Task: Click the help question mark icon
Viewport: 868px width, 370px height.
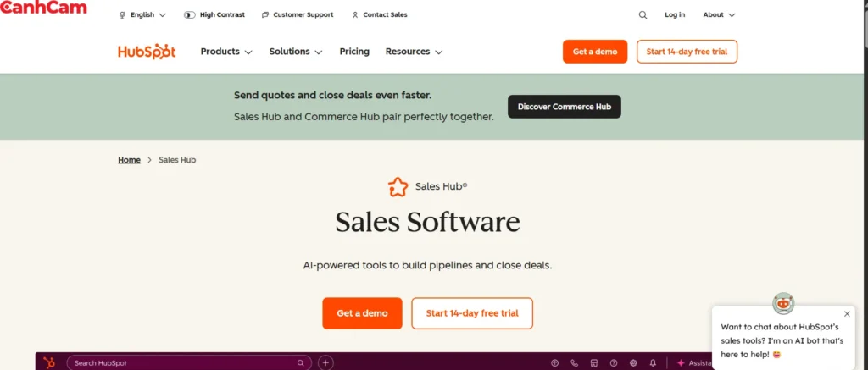Action: (614, 363)
